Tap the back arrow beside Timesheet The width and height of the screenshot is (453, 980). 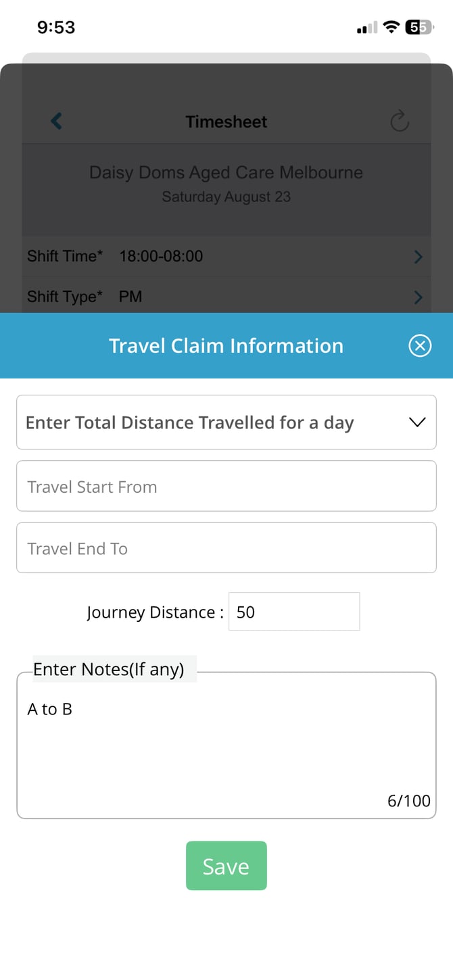click(57, 122)
